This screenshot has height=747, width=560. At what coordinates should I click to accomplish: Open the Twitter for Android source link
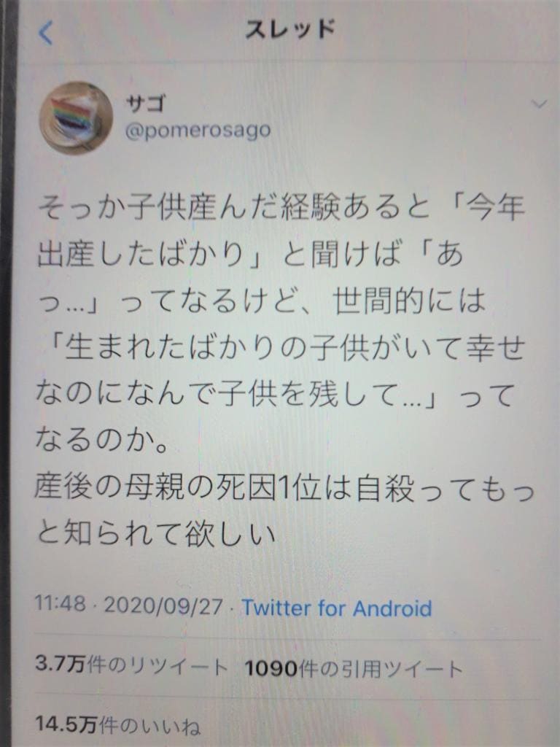337,608
